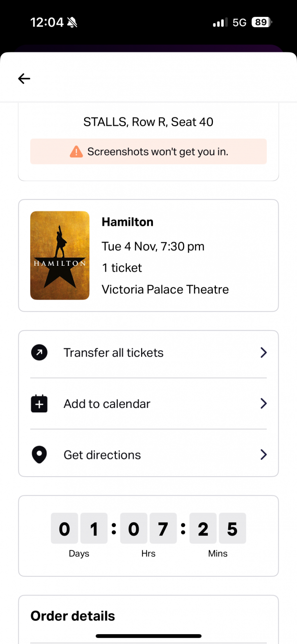This screenshot has width=297, height=644.
Task: Tap the Screenshots won't get you in banner
Action: pyautogui.click(x=148, y=151)
